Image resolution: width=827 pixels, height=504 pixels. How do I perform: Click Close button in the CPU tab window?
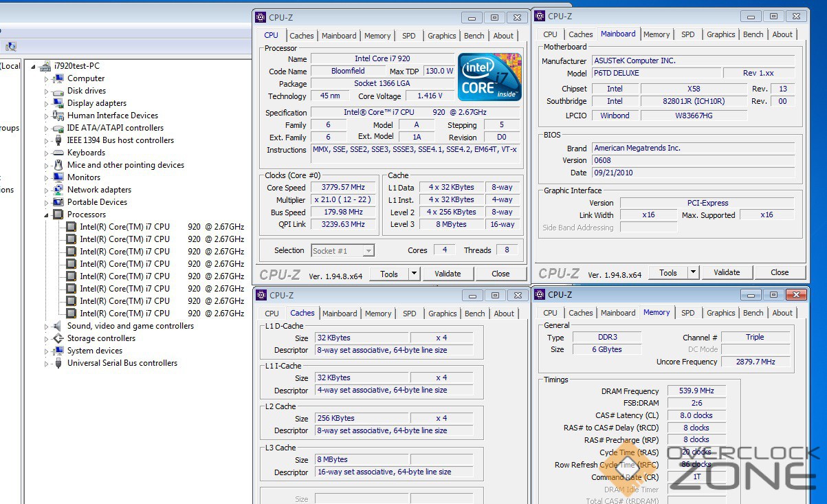[500, 274]
